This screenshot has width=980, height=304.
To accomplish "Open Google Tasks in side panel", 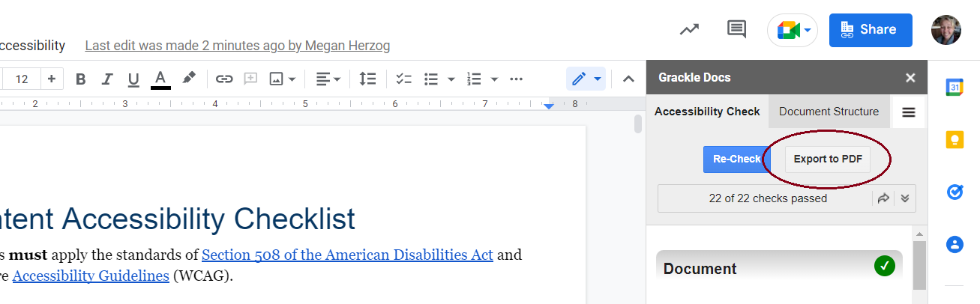I will pos(955,192).
